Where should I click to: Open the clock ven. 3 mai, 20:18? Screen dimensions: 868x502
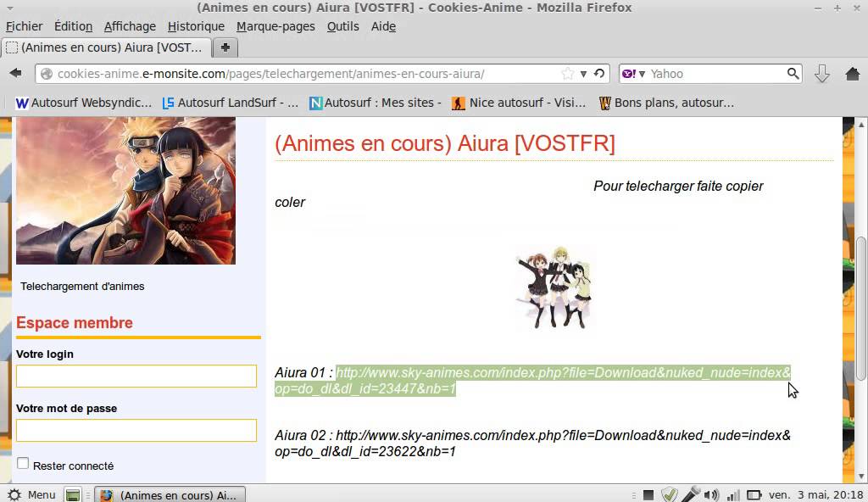click(x=815, y=495)
